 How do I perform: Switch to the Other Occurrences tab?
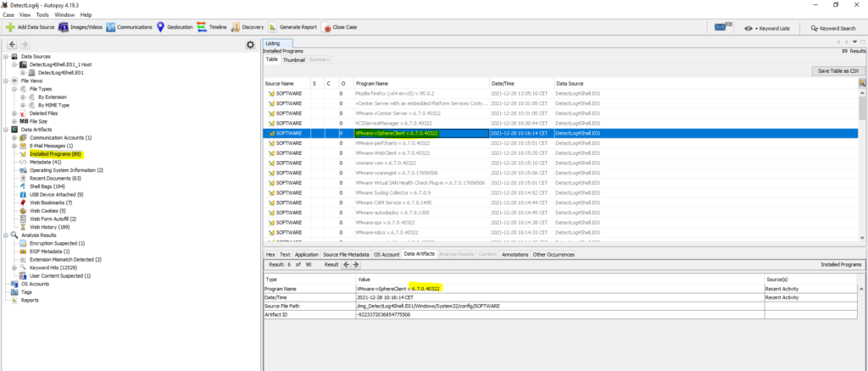click(x=554, y=254)
